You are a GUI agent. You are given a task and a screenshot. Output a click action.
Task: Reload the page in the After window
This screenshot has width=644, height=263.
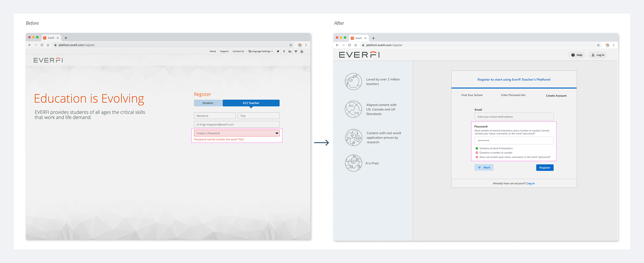pos(350,45)
